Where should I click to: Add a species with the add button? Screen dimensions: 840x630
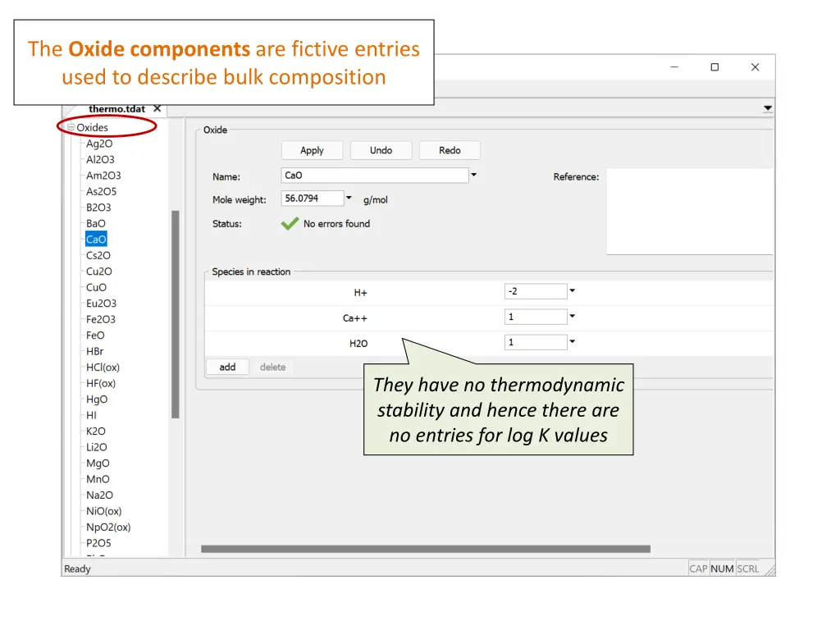(227, 367)
